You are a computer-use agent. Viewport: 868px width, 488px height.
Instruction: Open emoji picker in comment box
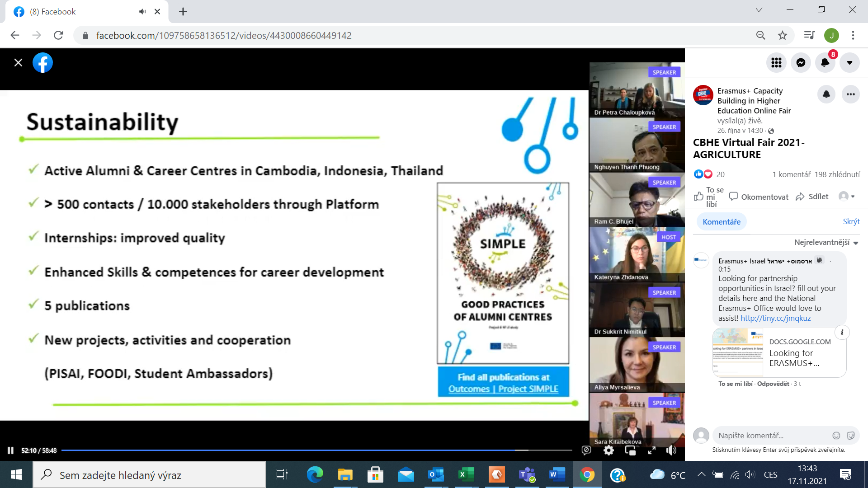tap(836, 436)
